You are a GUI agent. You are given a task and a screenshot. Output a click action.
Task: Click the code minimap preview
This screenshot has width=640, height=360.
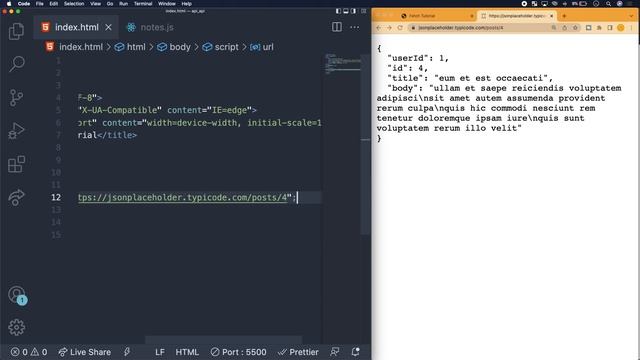point(343,64)
